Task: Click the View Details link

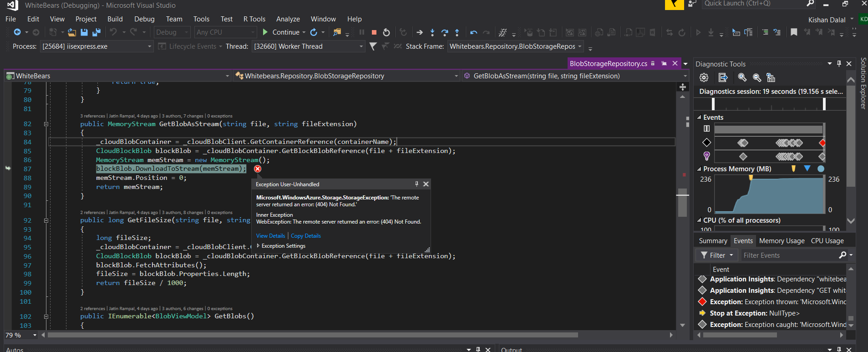Action: coord(270,236)
